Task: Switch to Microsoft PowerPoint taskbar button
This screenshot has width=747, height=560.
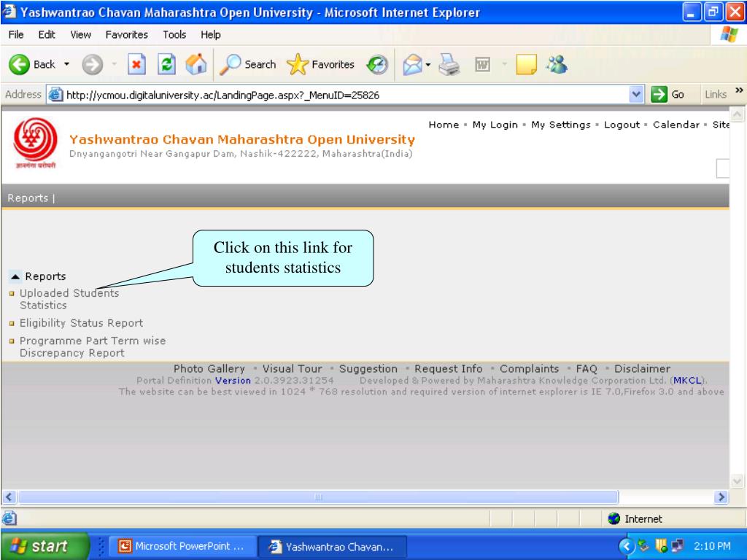Action: (182, 546)
